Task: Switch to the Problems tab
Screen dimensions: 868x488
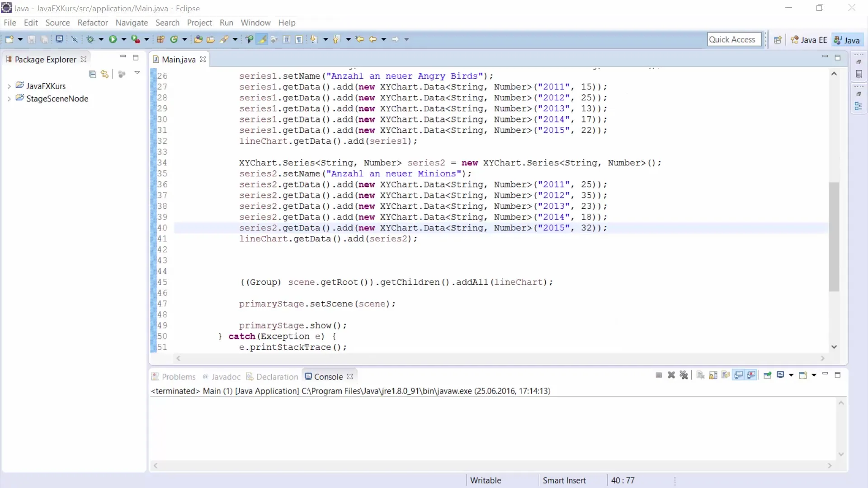Action: (x=174, y=376)
